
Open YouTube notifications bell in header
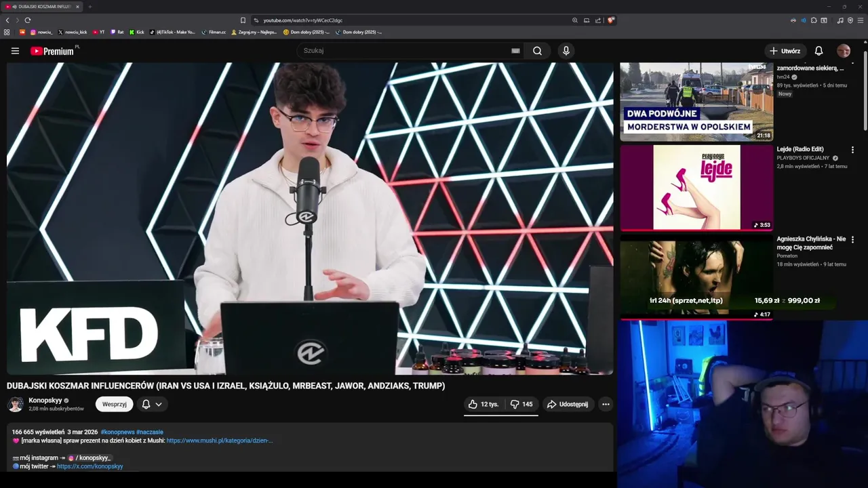pos(818,51)
